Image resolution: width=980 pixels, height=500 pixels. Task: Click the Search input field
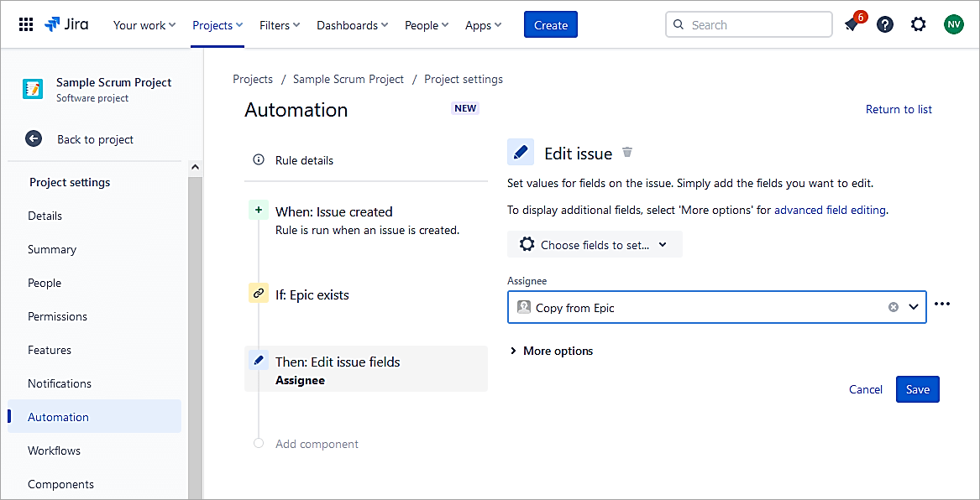tap(756, 25)
